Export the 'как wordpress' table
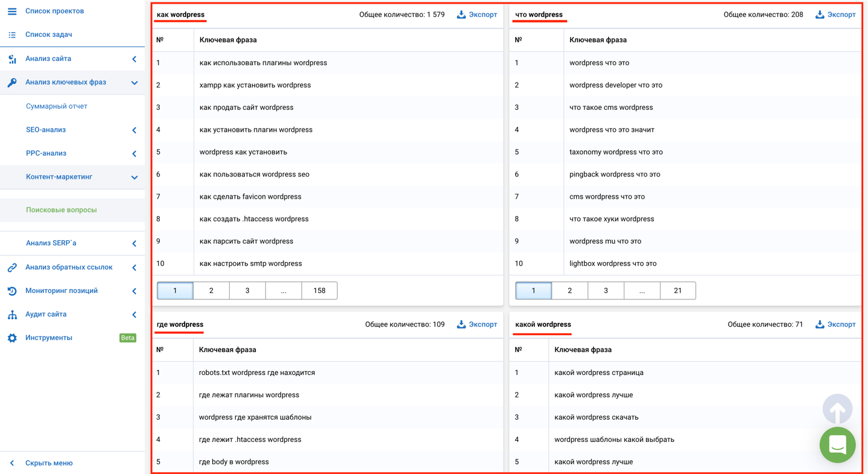 [477, 14]
